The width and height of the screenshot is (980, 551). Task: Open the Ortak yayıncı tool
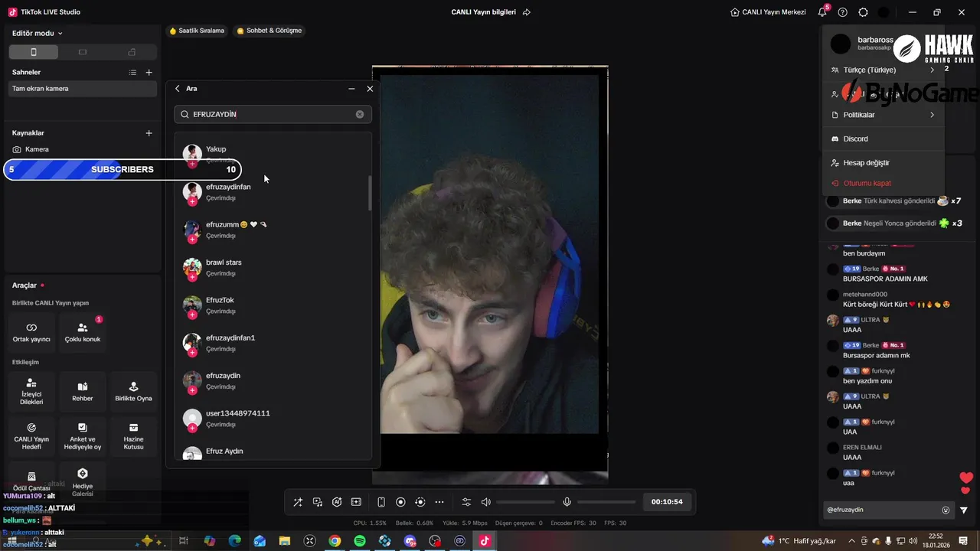point(31,331)
